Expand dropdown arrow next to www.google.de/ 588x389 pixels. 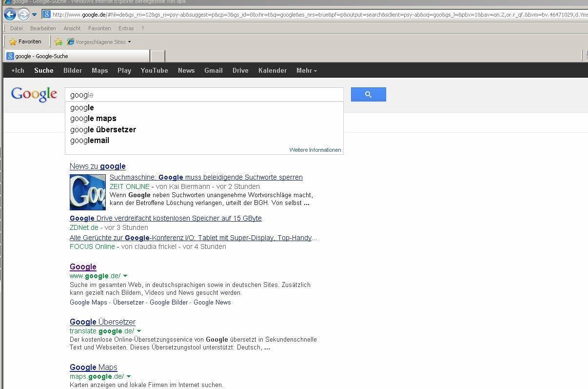(x=125, y=276)
